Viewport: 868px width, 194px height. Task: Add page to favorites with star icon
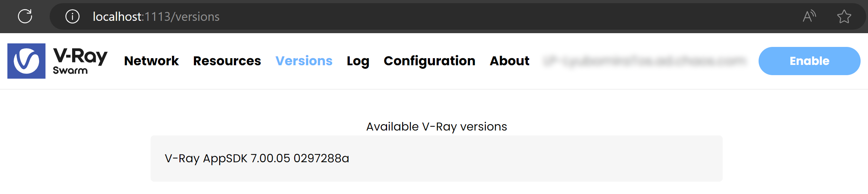coord(844,17)
